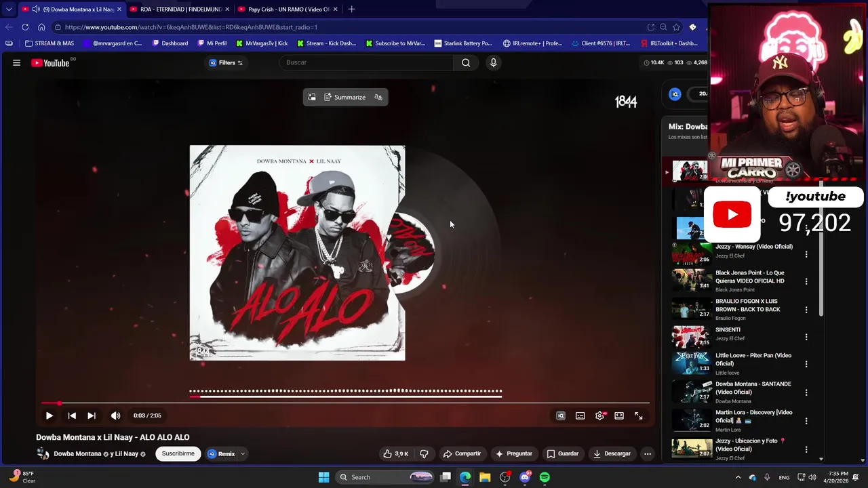Reload the page

[25, 27]
